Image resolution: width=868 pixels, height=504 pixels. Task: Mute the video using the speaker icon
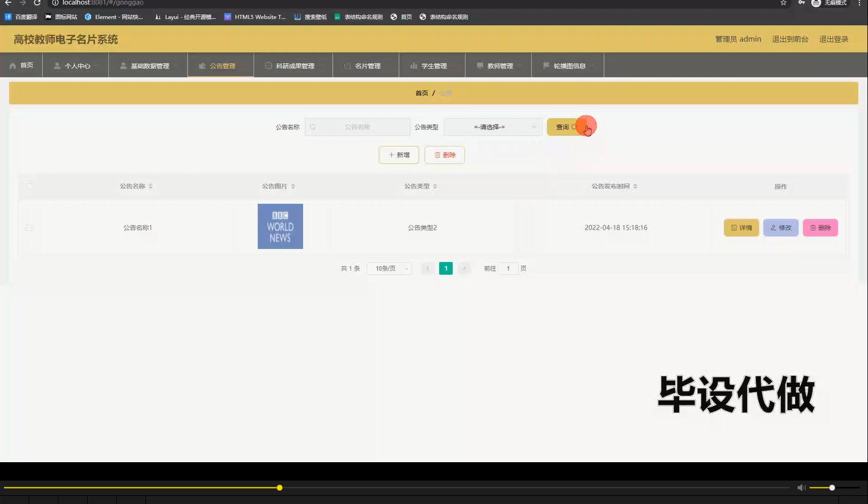pyautogui.click(x=801, y=487)
